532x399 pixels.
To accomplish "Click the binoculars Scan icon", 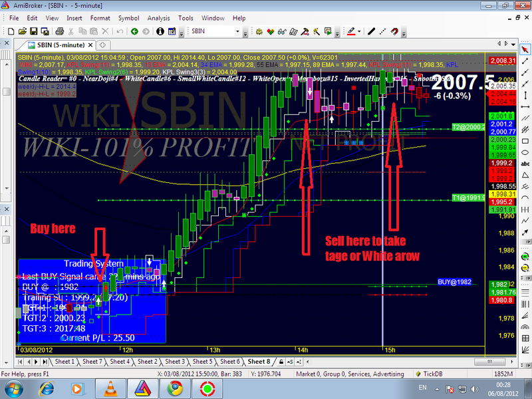I will [x=282, y=31].
